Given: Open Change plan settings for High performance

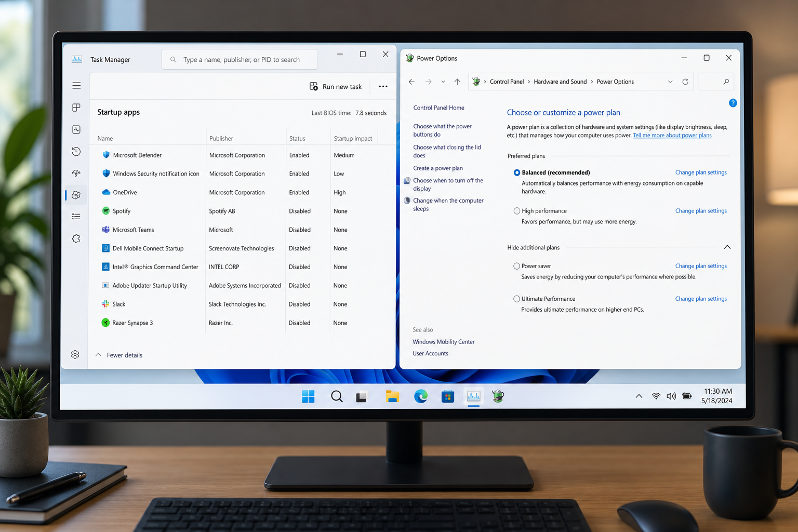Looking at the screenshot, I should (701, 211).
